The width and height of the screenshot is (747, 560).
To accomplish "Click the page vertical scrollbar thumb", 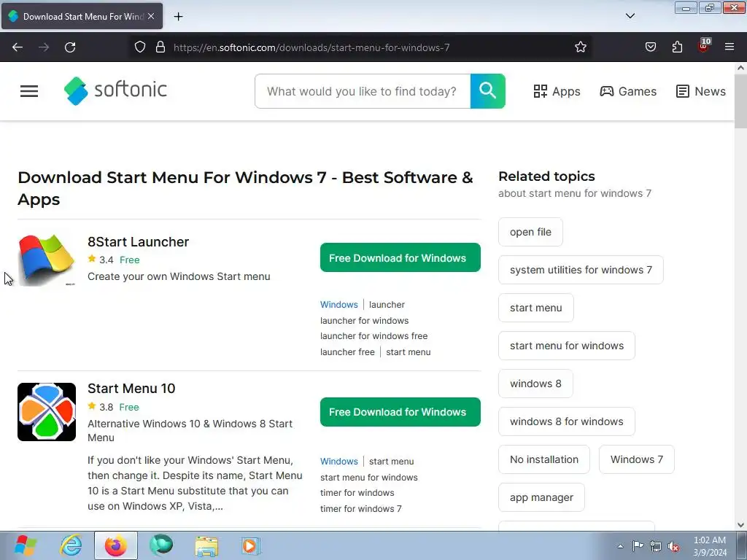I will tap(740, 102).
